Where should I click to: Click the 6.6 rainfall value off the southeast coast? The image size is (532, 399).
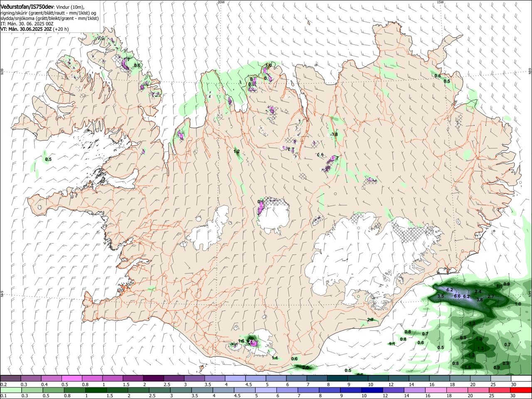pos(457,296)
